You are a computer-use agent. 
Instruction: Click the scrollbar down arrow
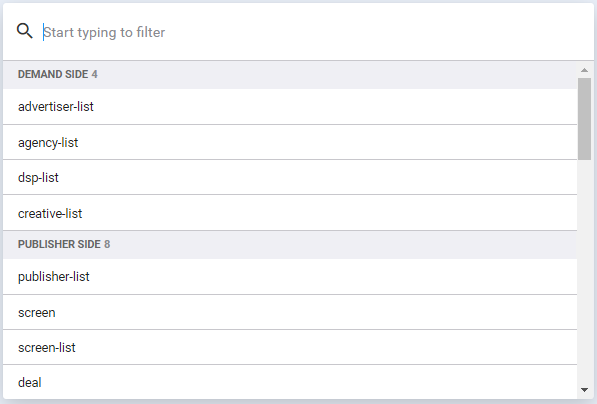(584, 390)
